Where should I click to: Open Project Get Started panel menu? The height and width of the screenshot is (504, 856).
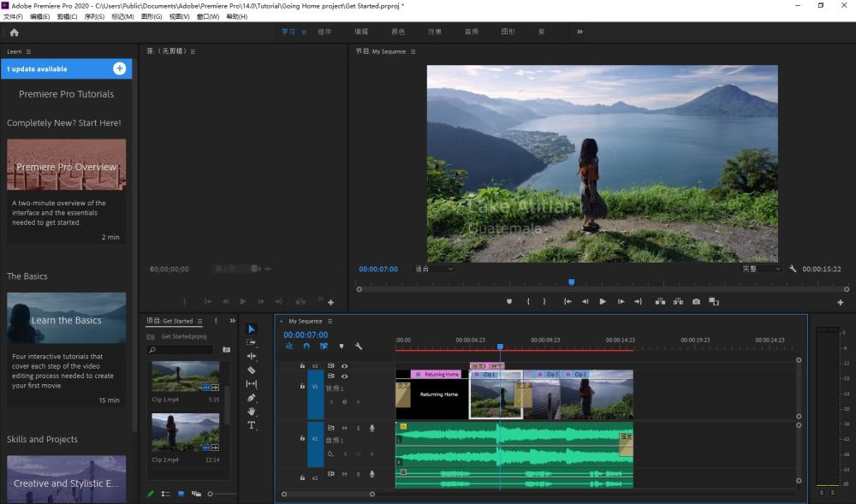199,321
